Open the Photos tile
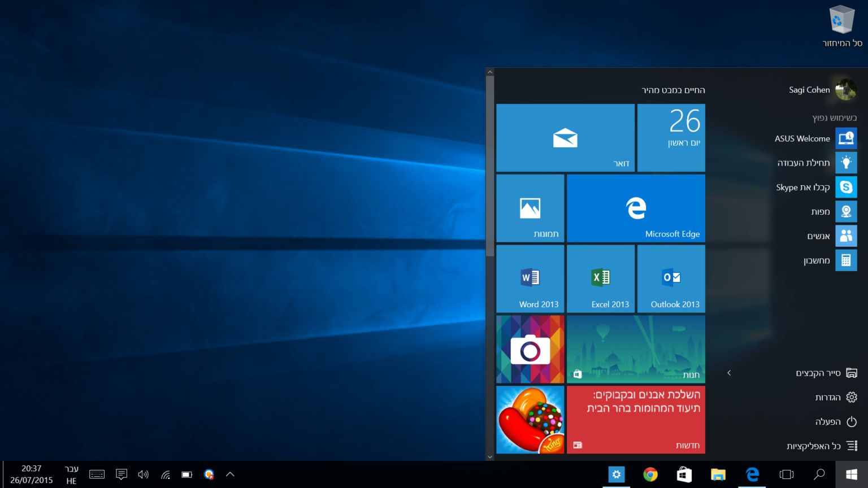 point(530,208)
